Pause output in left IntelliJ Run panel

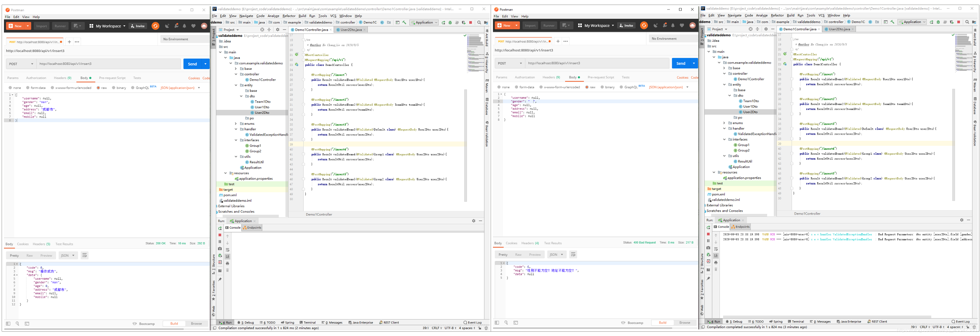(220, 242)
